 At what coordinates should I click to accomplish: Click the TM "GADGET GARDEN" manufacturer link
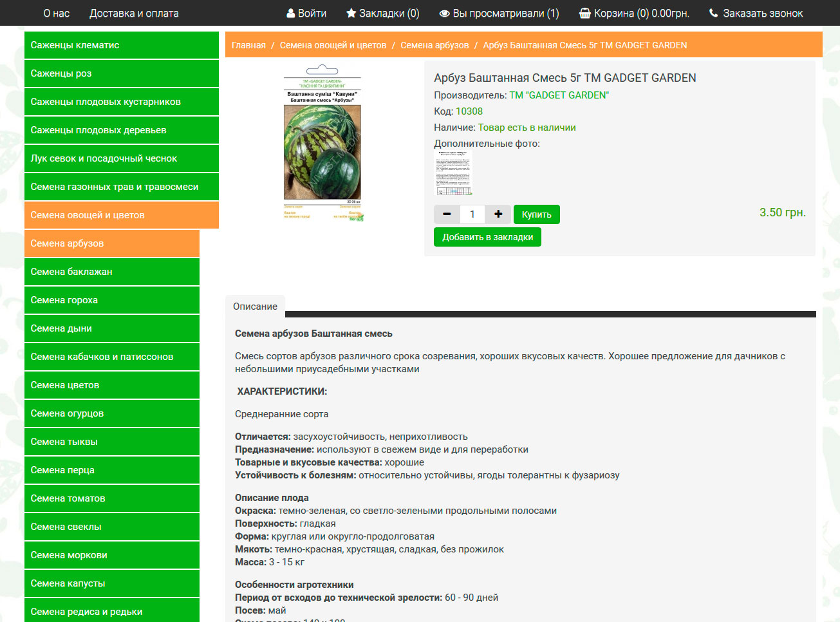coord(559,95)
